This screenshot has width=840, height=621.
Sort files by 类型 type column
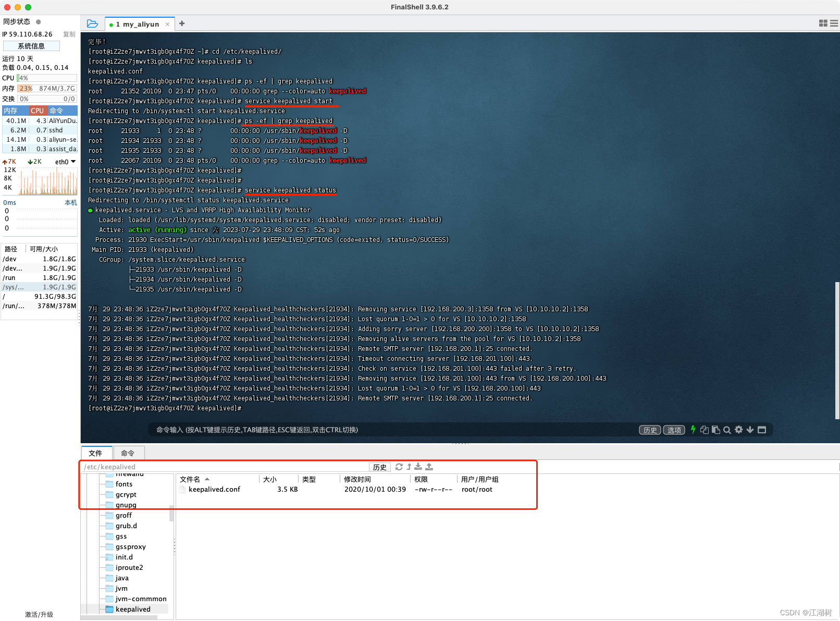[319, 479]
